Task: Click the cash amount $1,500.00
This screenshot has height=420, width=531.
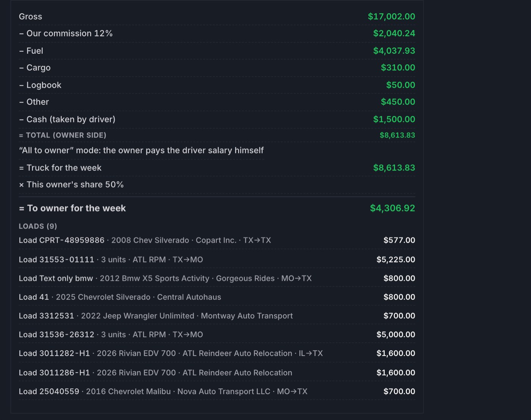Action: 394,119
